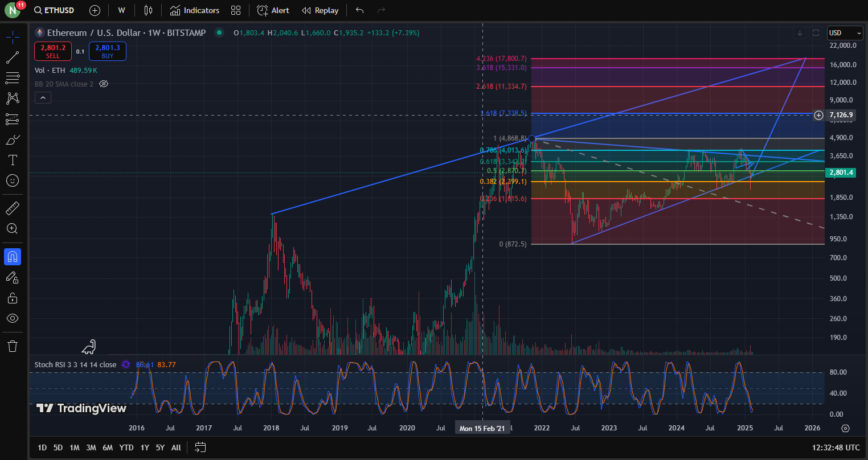868x460 pixels.
Task: Open the Fibonacci and Gann tools
Action: 13,78
